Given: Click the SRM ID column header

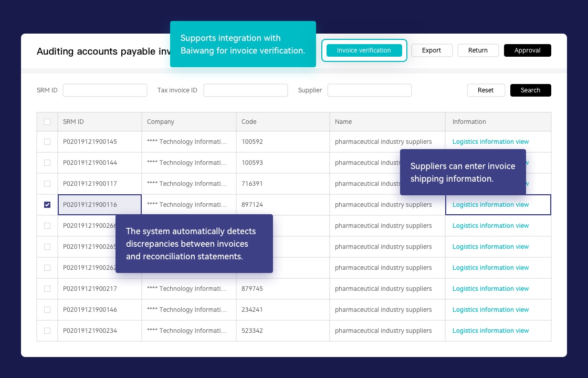Looking at the screenshot, I should coord(73,122).
